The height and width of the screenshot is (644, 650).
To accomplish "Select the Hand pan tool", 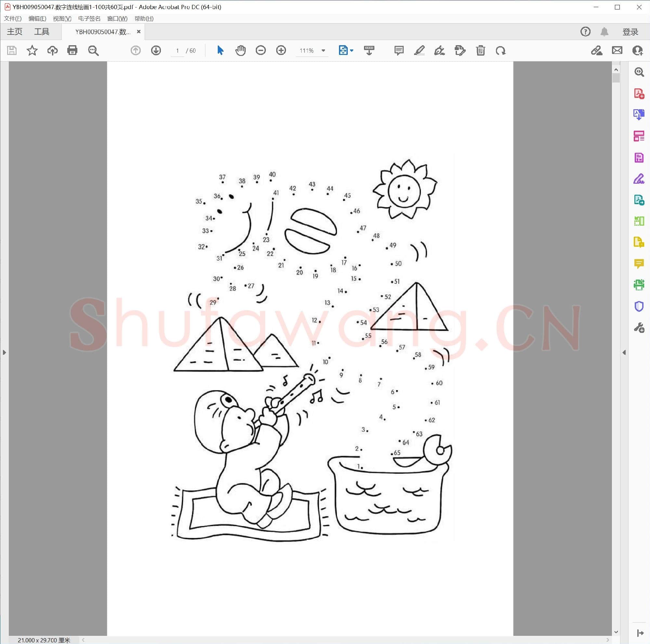I will [x=240, y=50].
